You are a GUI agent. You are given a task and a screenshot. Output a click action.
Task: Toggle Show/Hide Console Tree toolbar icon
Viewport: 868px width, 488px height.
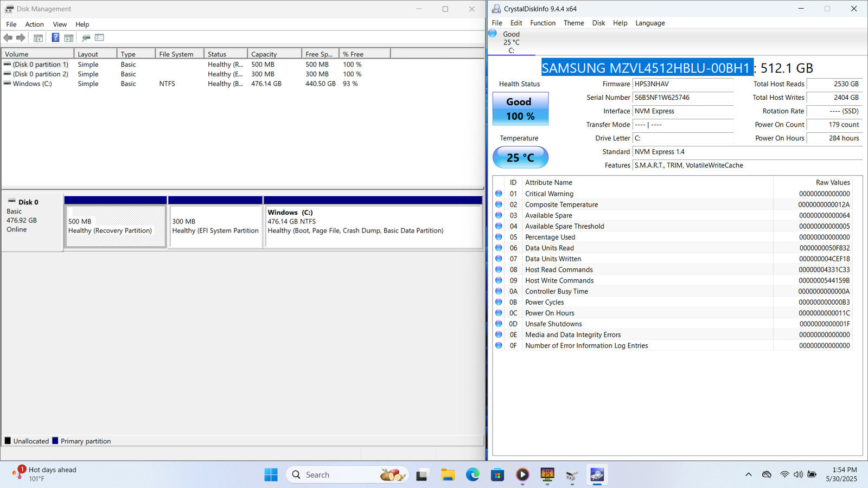[x=38, y=38]
